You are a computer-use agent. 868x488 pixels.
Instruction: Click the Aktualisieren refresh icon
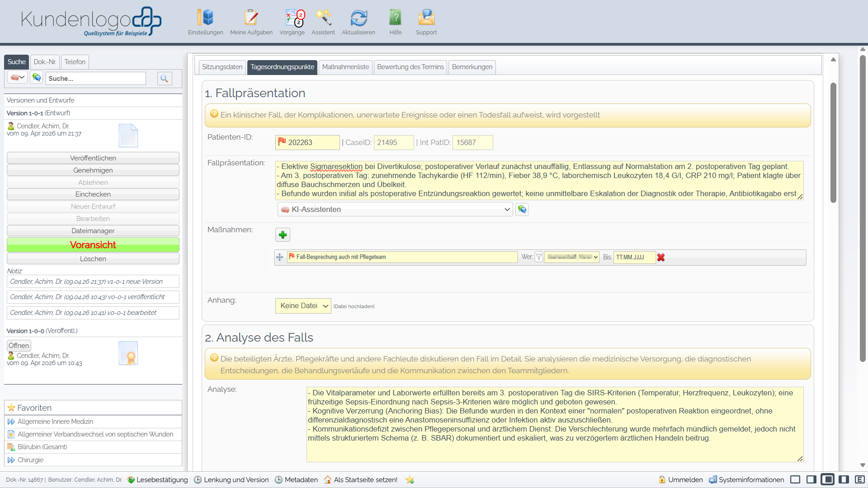[359, 18]
